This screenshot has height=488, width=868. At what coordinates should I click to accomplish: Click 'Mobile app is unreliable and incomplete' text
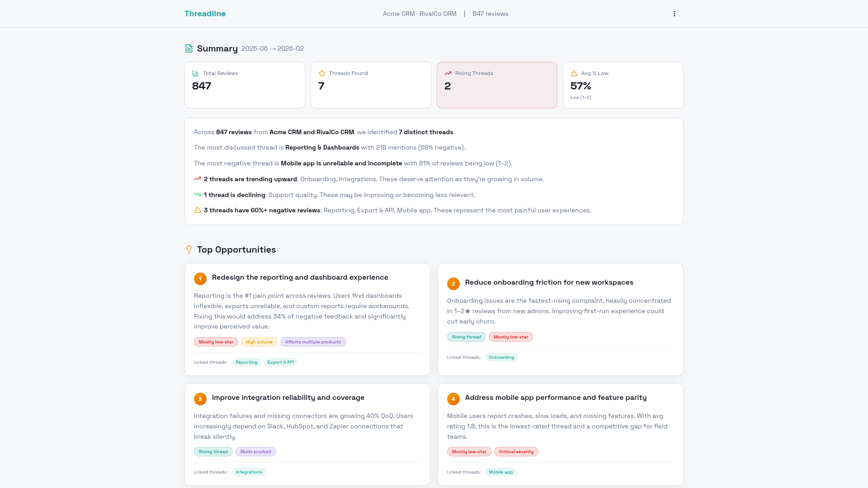(x=341, y=164)
